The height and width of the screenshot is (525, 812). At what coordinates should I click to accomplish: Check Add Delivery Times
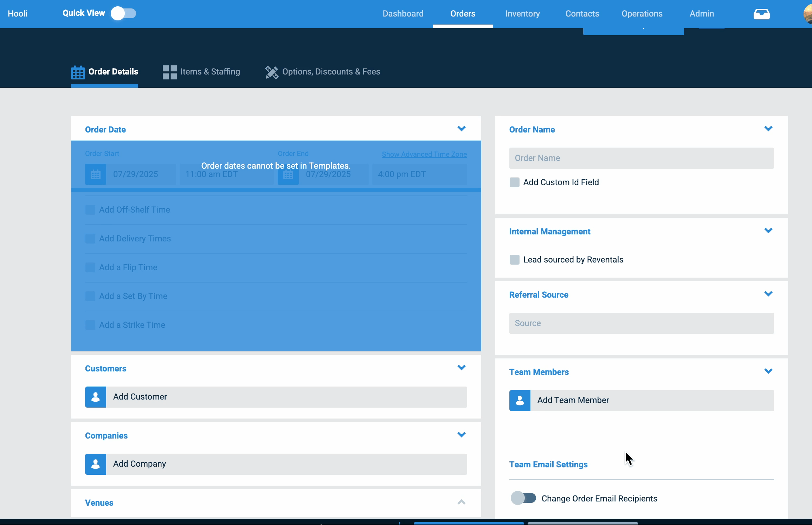click(x=90, y=239)
